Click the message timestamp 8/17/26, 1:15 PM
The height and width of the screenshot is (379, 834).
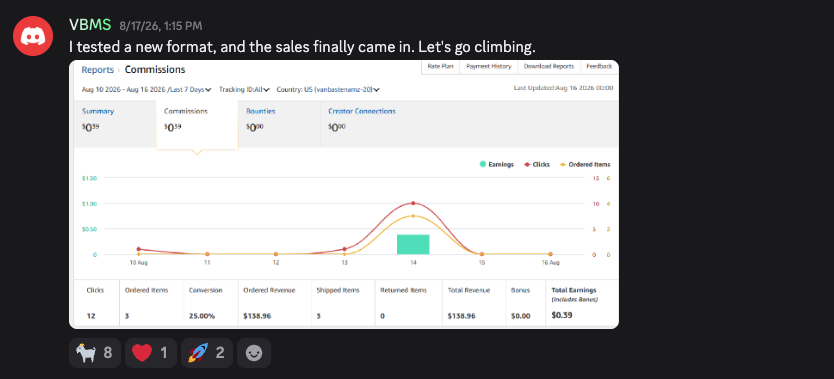click(x=161, y=26)
